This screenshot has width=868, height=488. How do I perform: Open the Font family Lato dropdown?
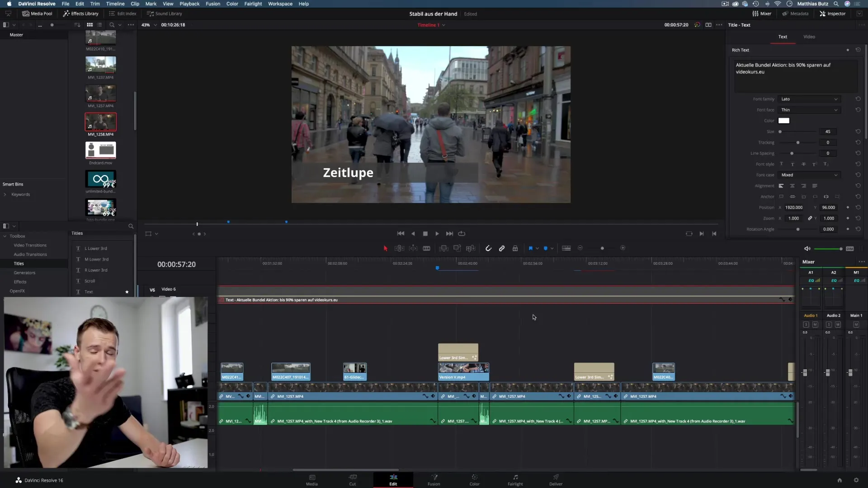pos(809,99)
